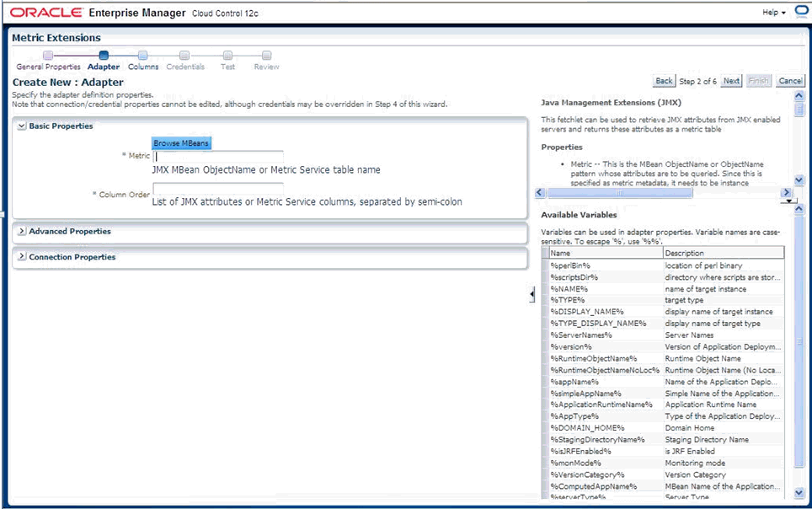The image size is (812, 509).
Task: Click the Next button
Action: 731,81
